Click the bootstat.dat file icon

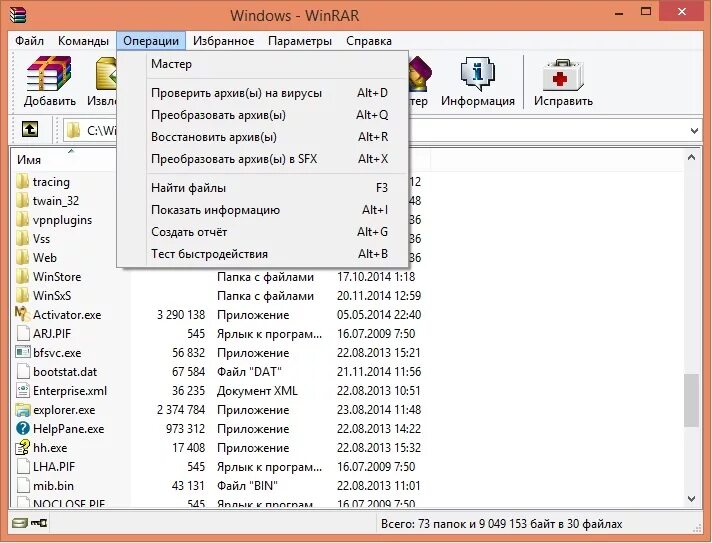point(23,371)
